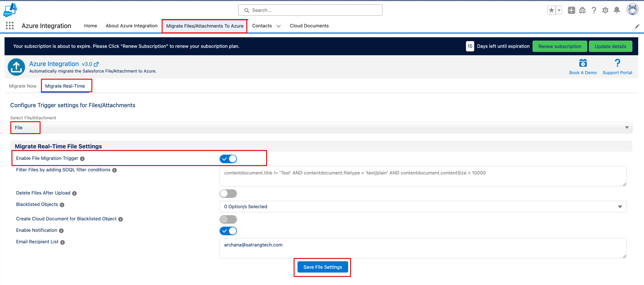This screenshot has height=285, width=644.
Task: Click the Renew subscription button
Action: coord(560,46)
